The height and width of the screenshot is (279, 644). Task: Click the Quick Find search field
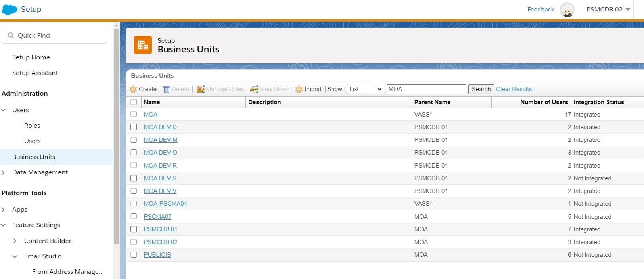click(x=54, y=36)
